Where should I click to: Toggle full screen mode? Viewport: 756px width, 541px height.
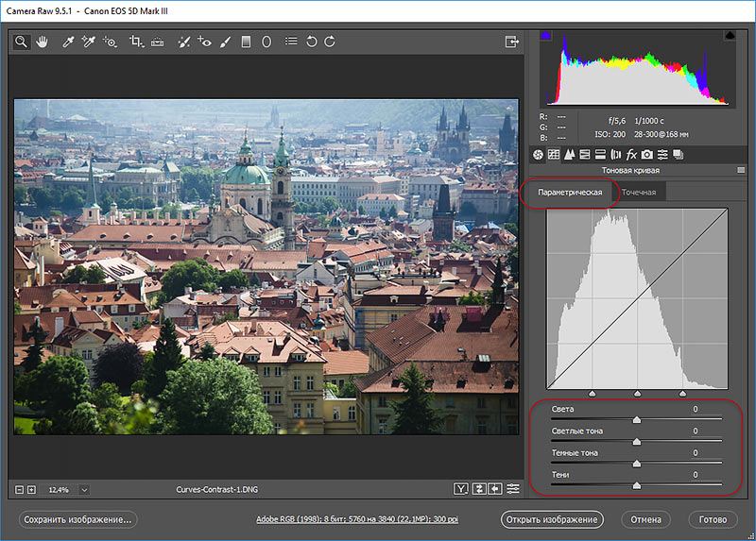[x=511, y=42]
